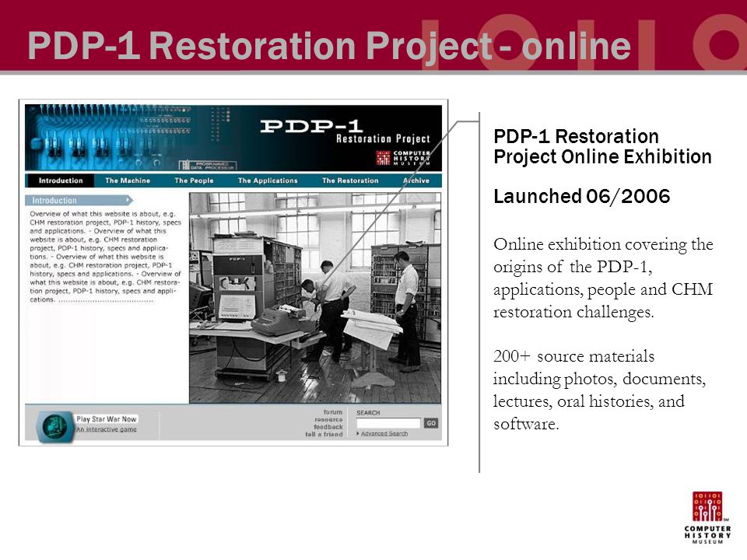Click the Star War game icon

coord(54,425)
